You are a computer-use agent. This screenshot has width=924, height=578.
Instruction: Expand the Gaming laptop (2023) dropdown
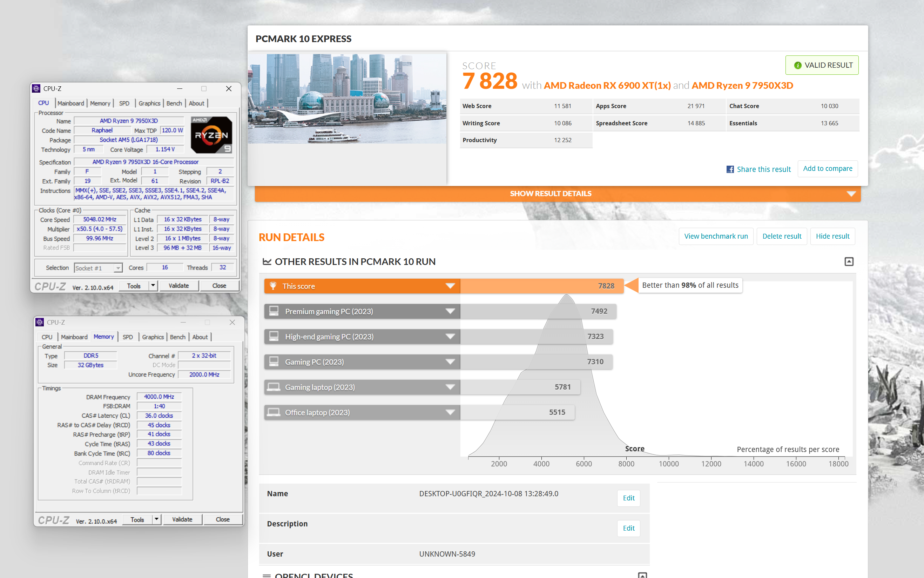point(450,387)
